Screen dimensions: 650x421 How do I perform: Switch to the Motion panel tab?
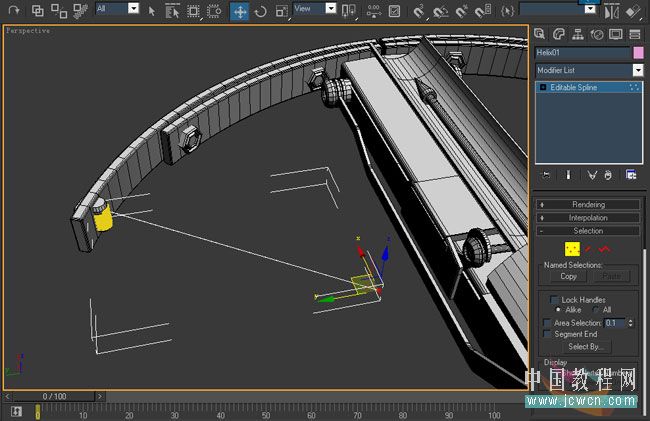point(597,34)
